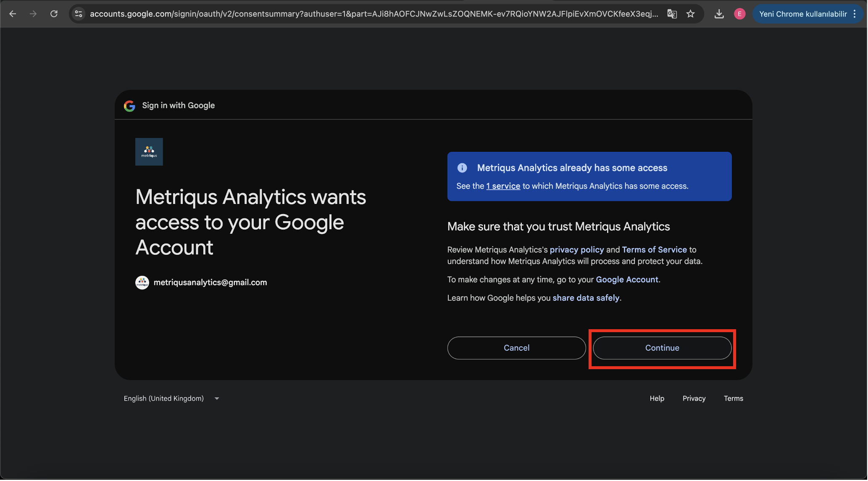Image resolution: width=868 pixels, height=481 pixels.
Task: Click the metriqusanalytics@gmail.com email text
Action: pos(210,283)
